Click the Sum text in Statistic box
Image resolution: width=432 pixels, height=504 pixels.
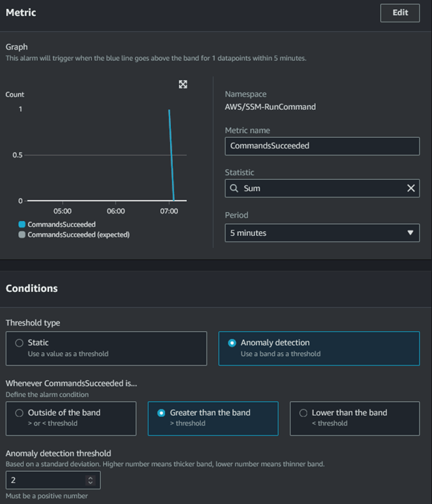252,188
